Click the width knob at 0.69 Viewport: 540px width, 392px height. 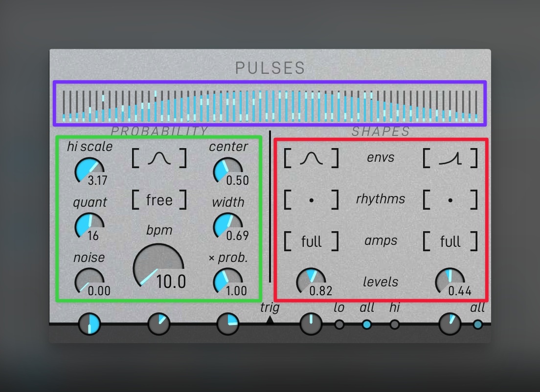coord(228,226)
